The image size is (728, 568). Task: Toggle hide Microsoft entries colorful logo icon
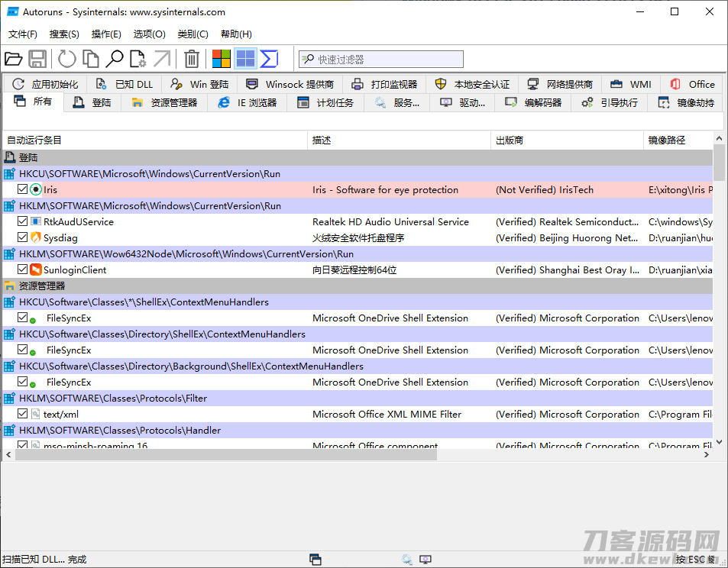click(x=221, y=59)
